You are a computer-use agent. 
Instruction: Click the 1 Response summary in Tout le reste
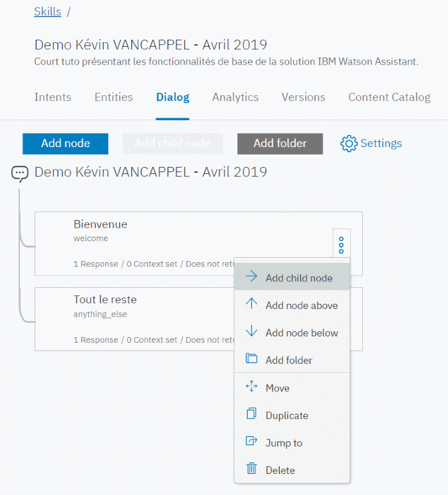96,340
